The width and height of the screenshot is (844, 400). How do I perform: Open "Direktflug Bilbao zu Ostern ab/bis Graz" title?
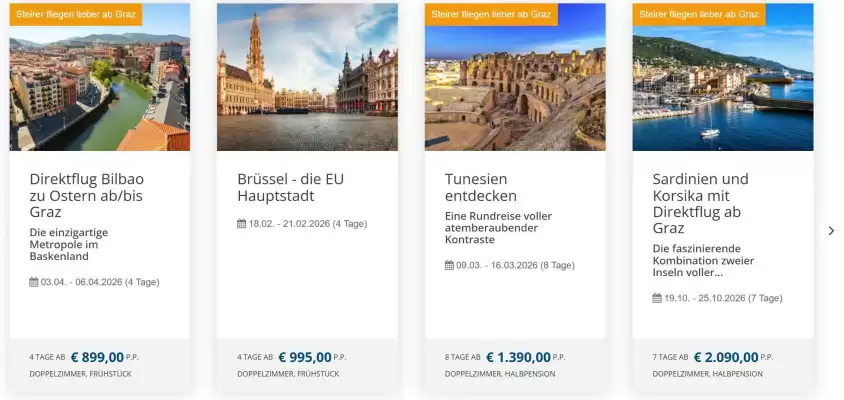click(x=87, y=195)
